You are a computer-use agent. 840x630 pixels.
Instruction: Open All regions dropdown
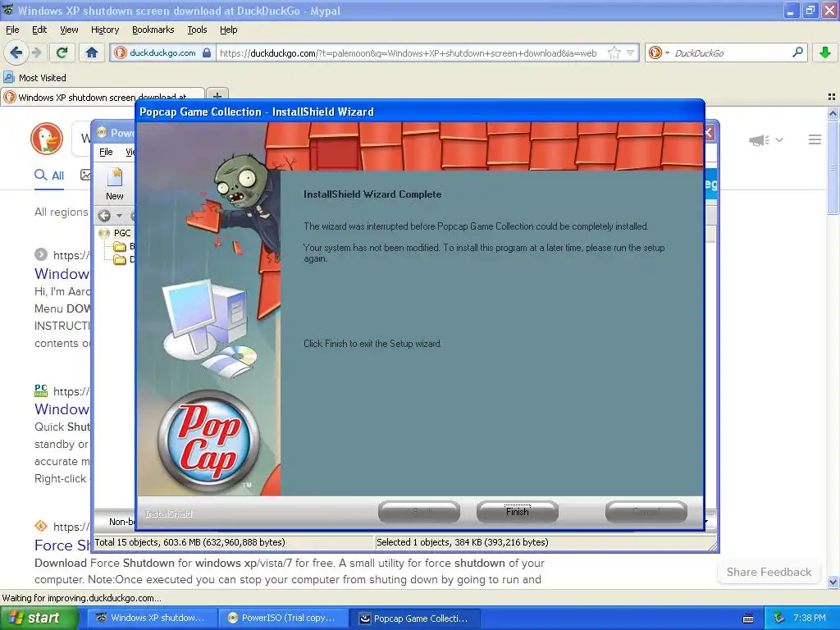61,212
